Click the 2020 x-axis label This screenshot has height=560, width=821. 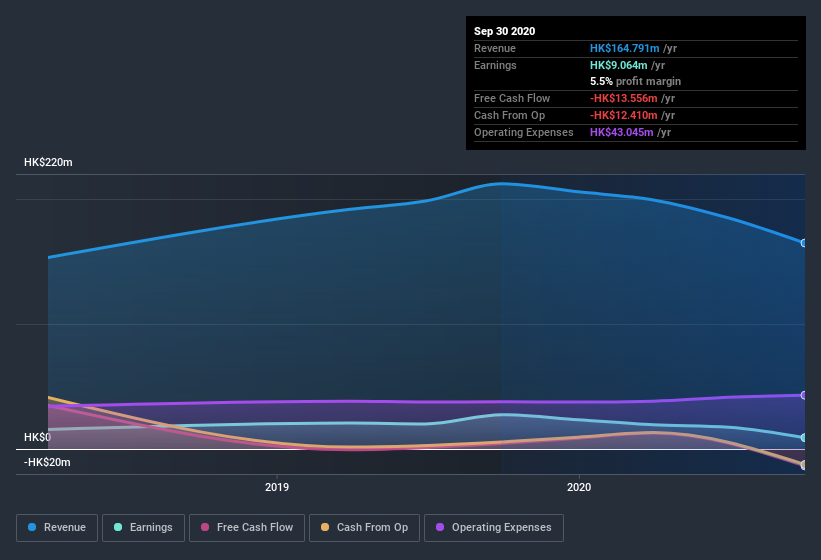[x=579, y=487]
